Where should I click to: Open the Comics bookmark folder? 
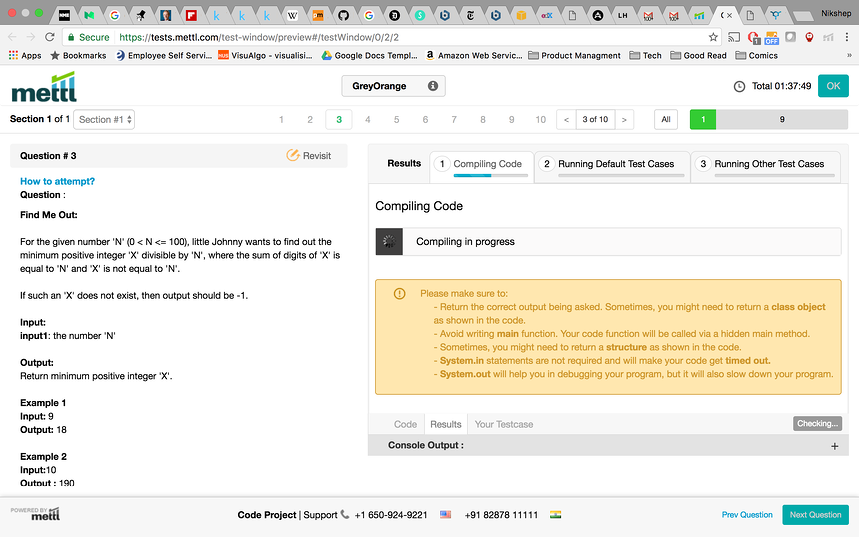pyautogui.click(x=757, y=55)
